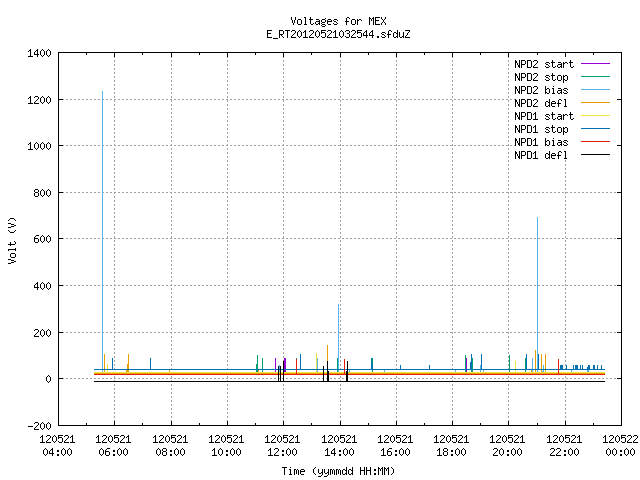Click the dark blue NPD1 stop legend line

point(595,129)
